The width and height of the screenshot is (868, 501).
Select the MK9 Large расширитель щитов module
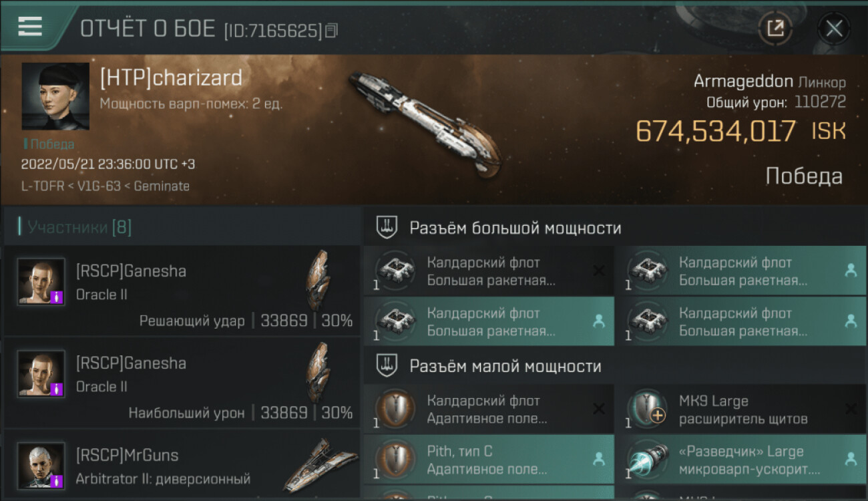pyautogui.click(x=741, y=409)
